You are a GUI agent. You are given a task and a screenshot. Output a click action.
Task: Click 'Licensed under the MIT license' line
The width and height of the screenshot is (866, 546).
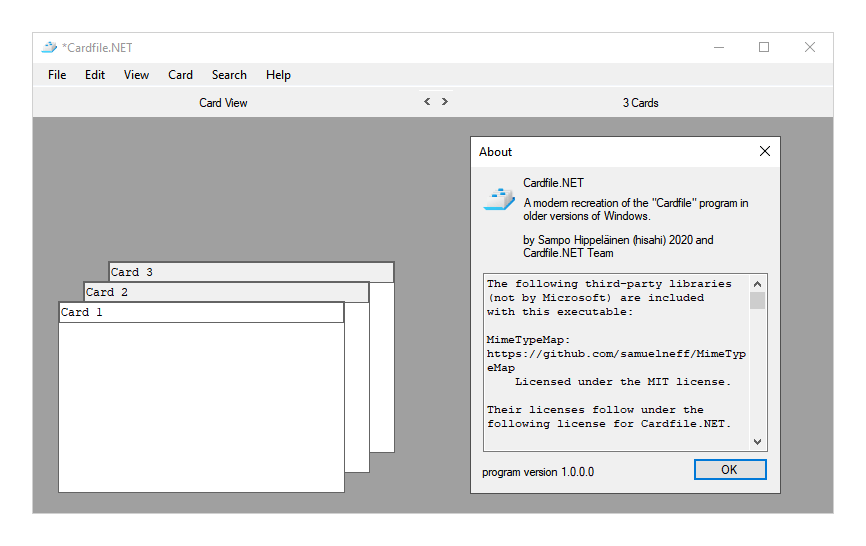pos(623,382)
